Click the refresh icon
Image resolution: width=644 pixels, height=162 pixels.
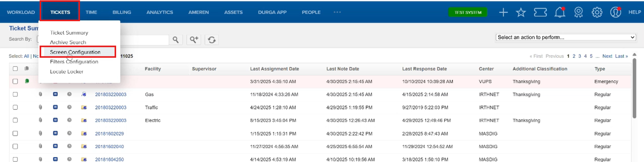(x=212, y=40)
